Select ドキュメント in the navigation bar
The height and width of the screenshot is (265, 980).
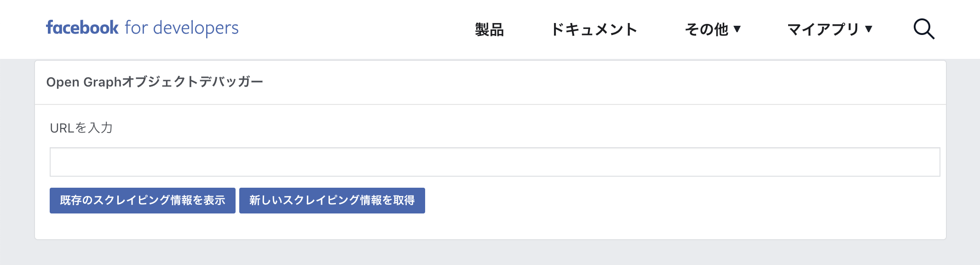594,29
